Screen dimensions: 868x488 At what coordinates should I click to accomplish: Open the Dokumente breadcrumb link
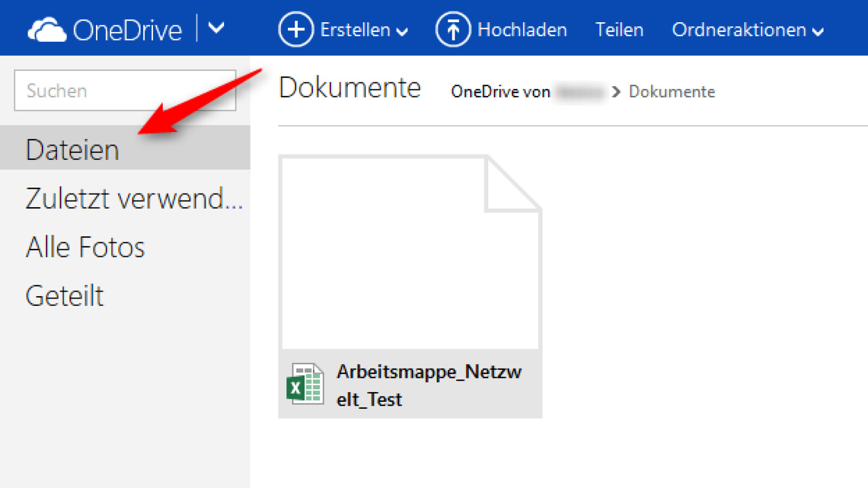(x=672, y=92)
